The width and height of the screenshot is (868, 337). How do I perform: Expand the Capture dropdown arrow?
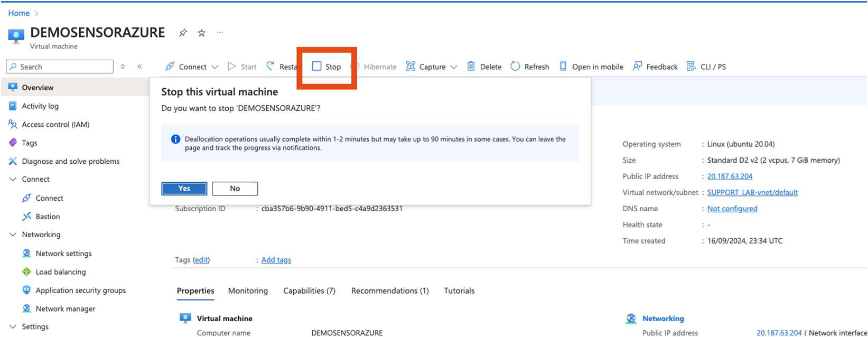click(x=454, y=67)
